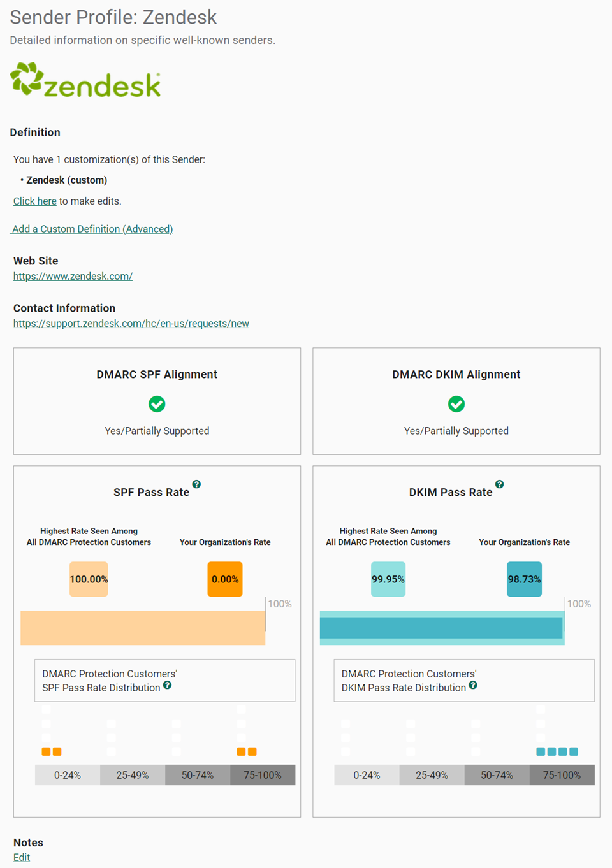Click the Zendesk logo image
612x868 pixels.
[x=85, y=80]
